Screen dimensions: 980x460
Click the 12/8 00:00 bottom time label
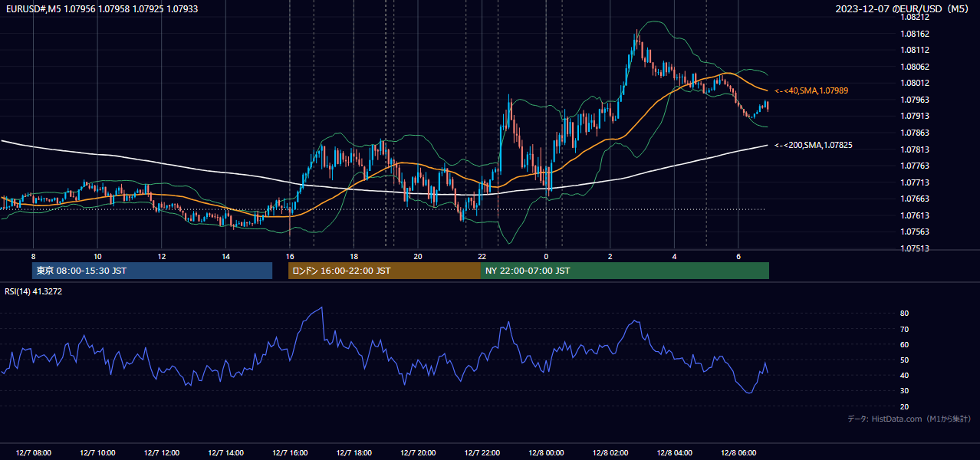click(x=546, y=453)
